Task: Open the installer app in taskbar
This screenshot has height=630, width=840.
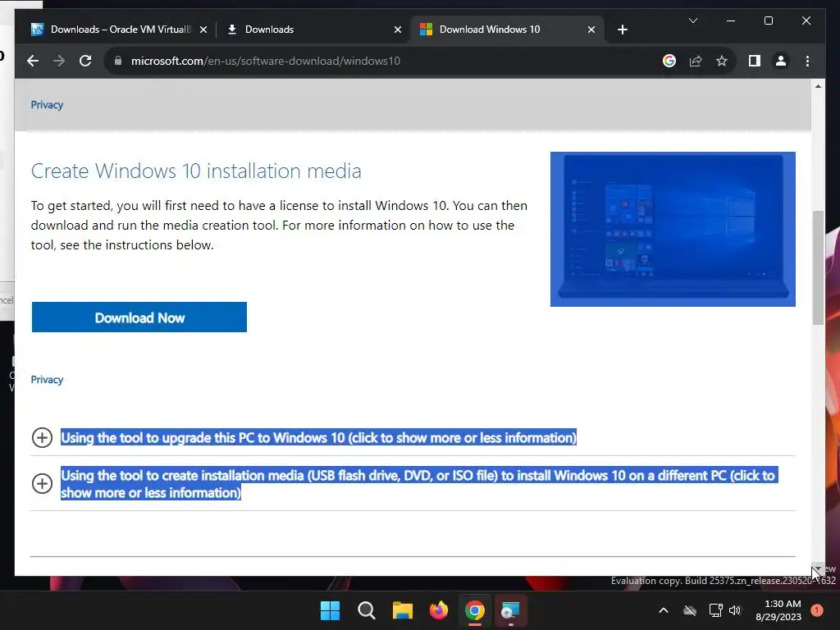Action: pyautogui.click(x=510, y=610)
